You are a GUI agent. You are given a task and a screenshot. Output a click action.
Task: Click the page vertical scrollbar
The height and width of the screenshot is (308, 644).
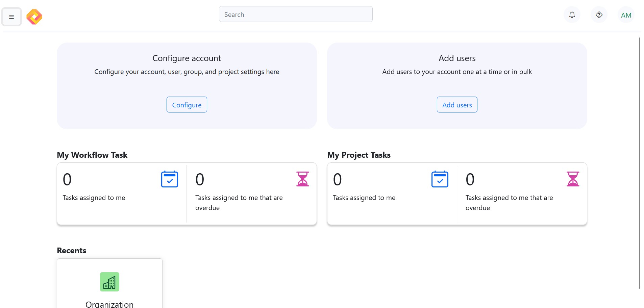(640, 163)
